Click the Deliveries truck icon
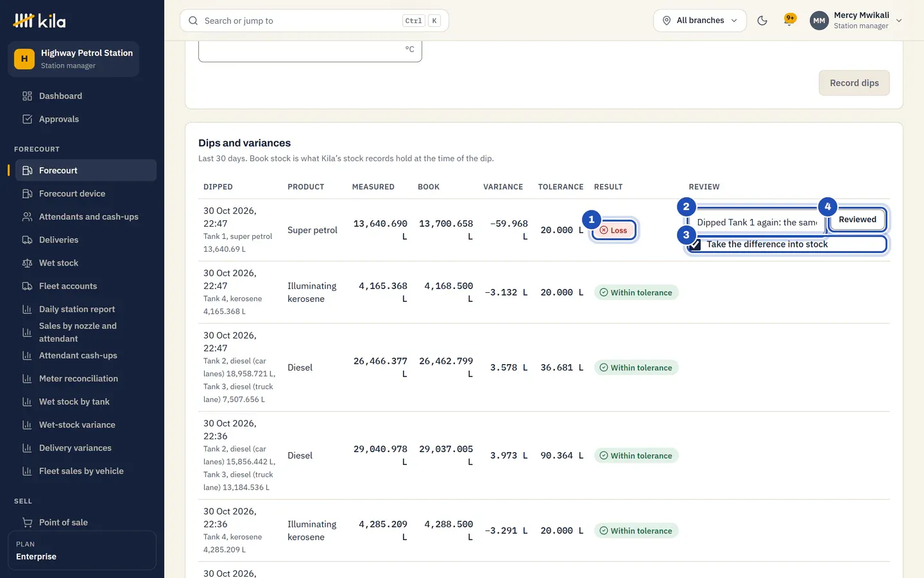 point(27,240)
